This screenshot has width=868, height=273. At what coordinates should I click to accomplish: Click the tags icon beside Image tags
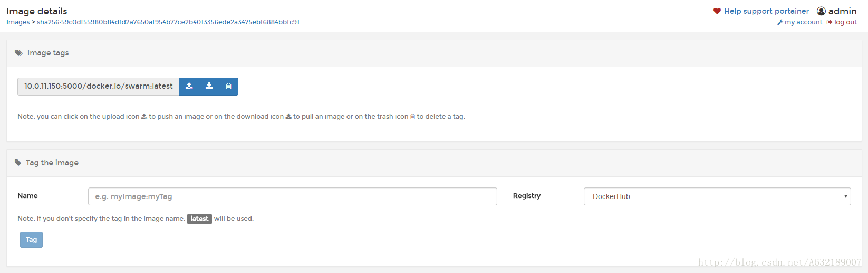tap(18, 53)
